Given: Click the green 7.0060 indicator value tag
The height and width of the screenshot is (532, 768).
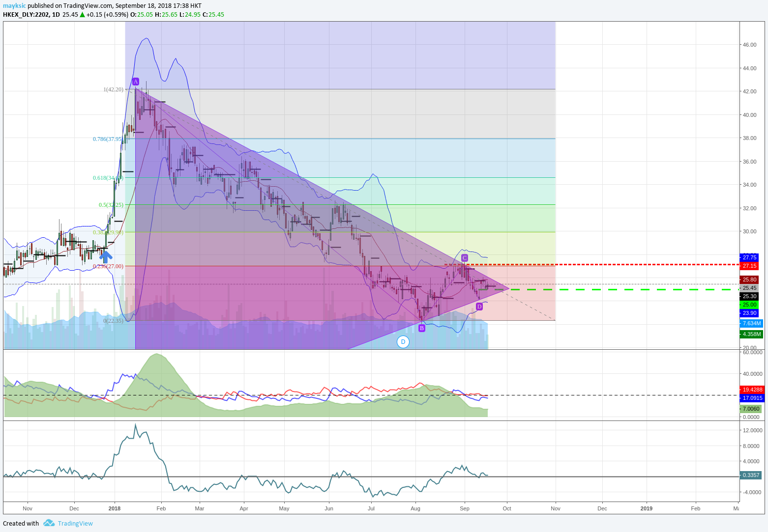Looking at the screenshot, I should [751, 409].
